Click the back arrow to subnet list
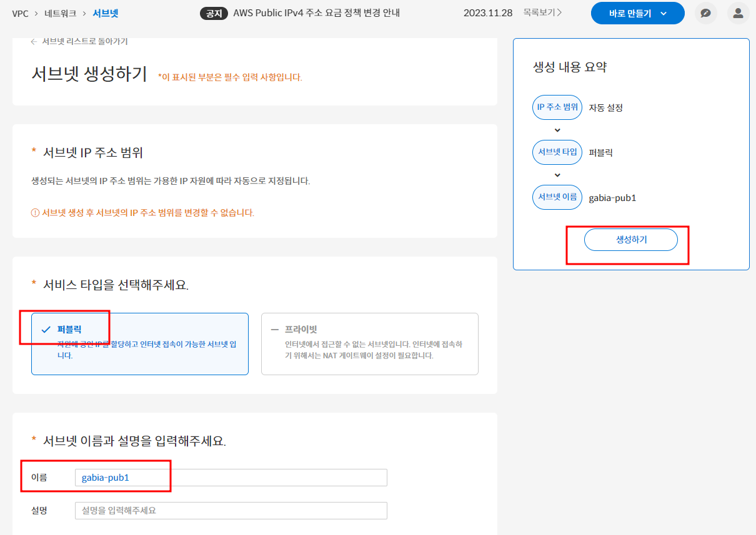 [x=34, y=41]
